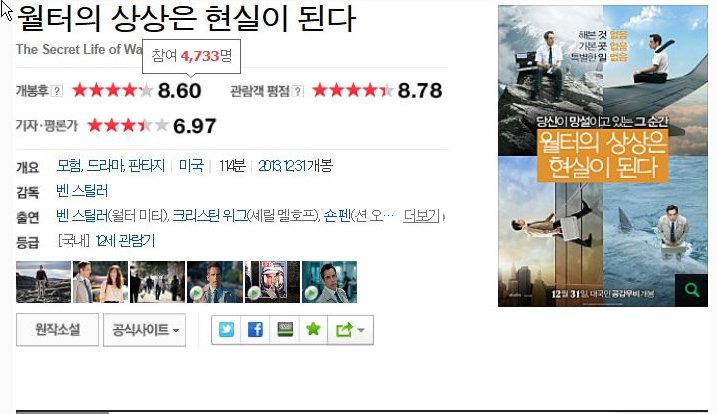Play the trailer thumbnail with astronaut helmet

tap(273, 282)
